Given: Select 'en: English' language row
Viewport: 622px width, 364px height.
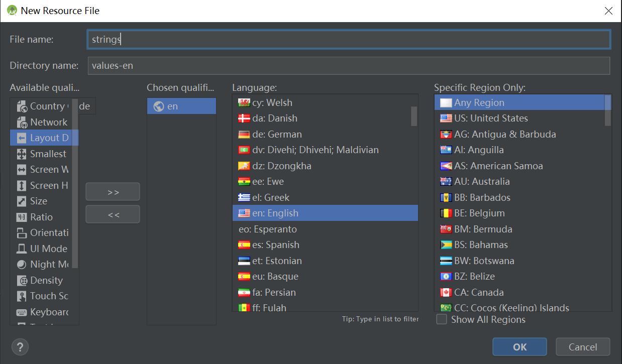Looking at the screenshot, I should pos(325,213).
